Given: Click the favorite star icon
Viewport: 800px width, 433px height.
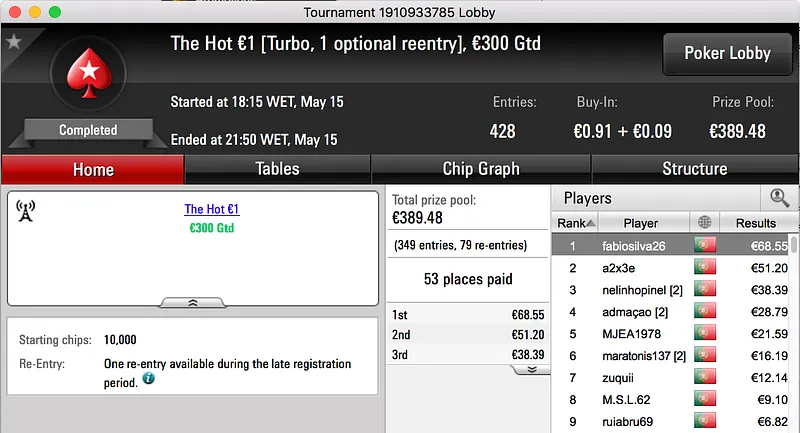Looking at the screenshot, I should point(14,42).
